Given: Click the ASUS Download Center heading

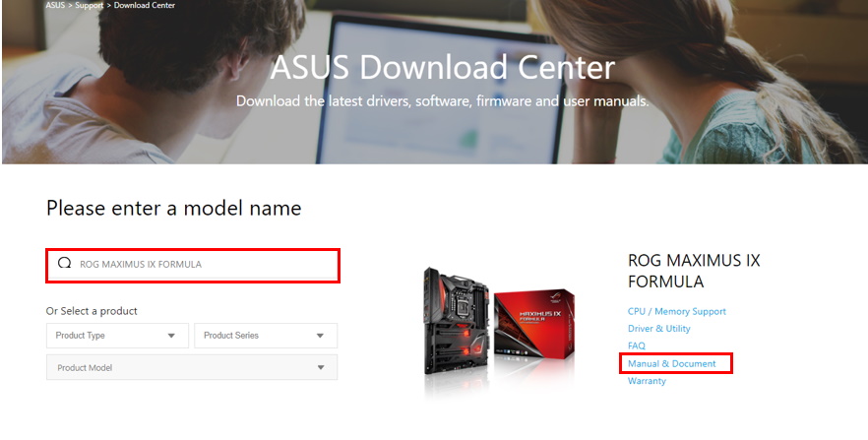Looking at the screenshot, I should (443, 68).
